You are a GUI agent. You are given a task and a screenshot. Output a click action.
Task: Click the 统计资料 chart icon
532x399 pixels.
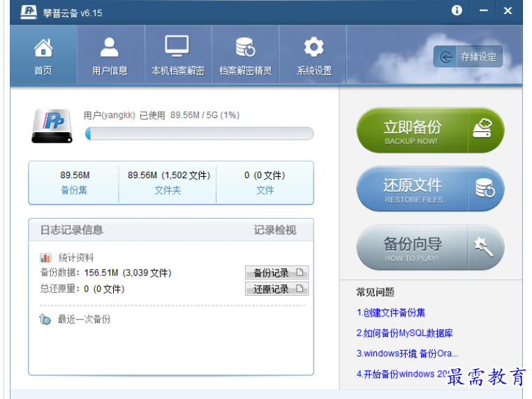45,258
